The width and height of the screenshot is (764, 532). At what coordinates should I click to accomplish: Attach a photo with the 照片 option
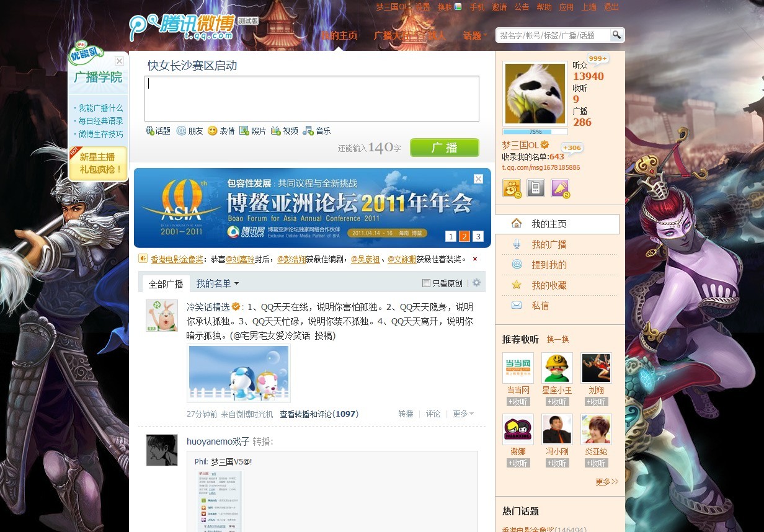(253, 131)
